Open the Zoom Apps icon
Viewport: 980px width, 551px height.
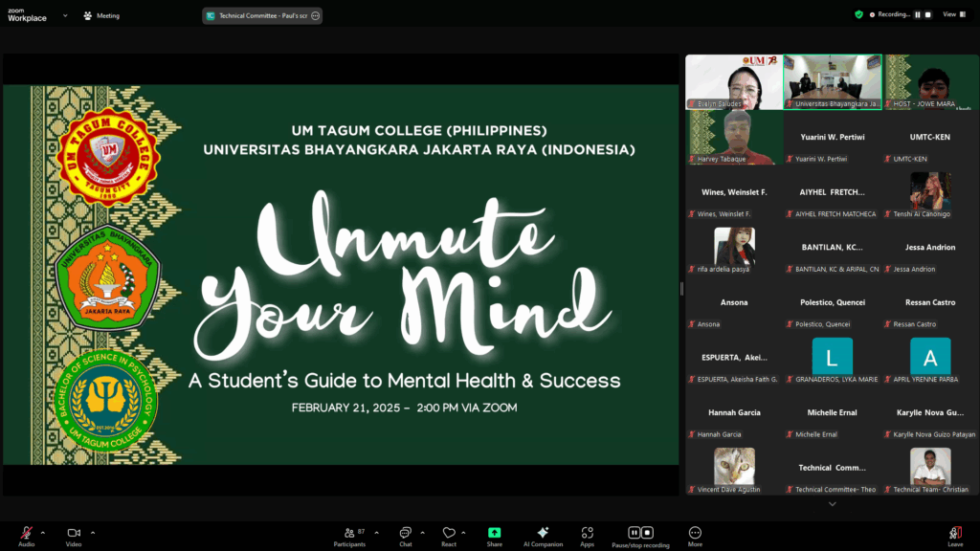pos(588,534)
